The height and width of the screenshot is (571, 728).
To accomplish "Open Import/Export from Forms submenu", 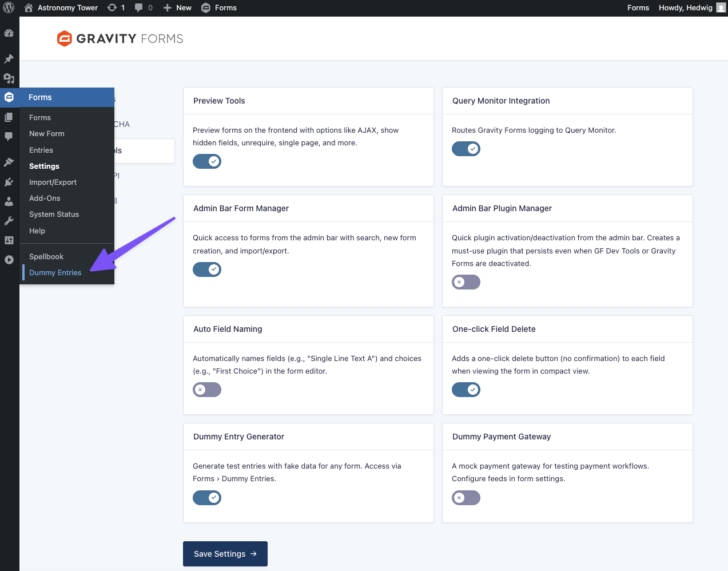I will pos(53,182).
